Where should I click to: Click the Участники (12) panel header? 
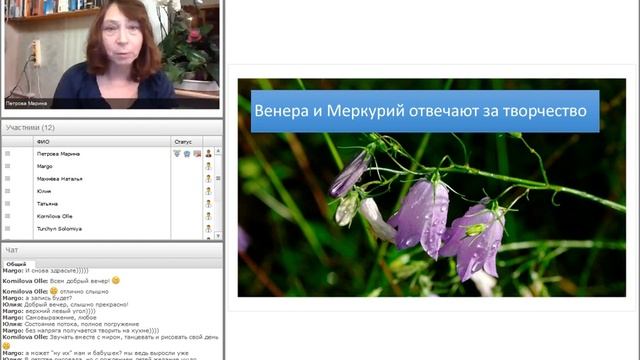(112, 128)
